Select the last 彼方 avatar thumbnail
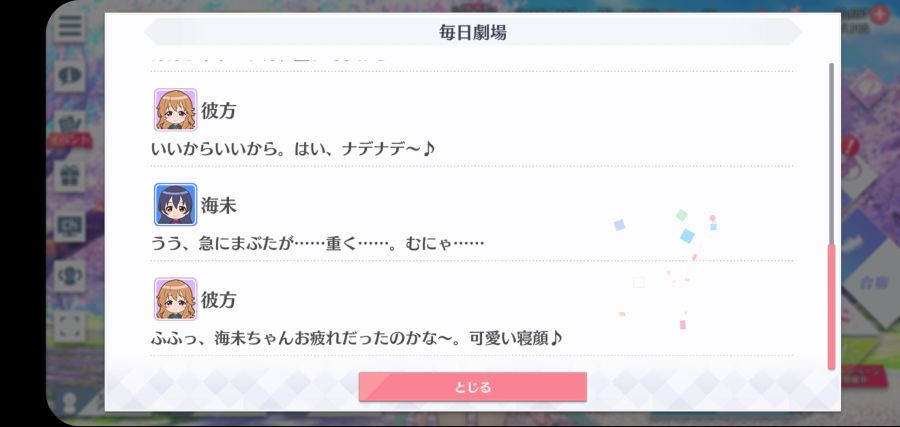 tap(175, 299)
